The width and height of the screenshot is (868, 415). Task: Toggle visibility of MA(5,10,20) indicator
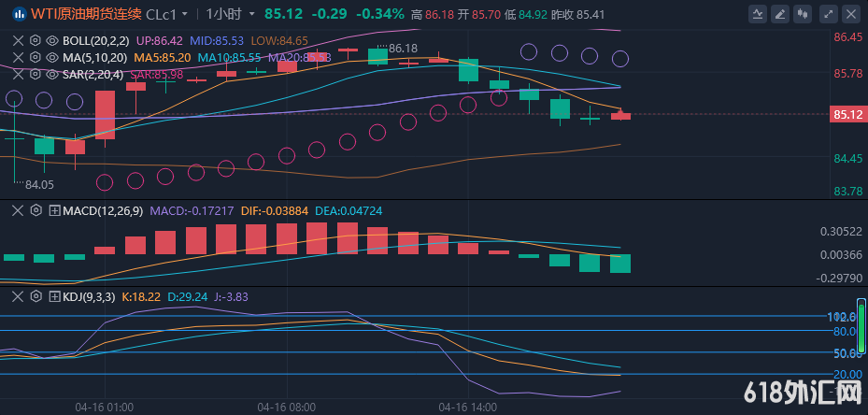point(52,57)
